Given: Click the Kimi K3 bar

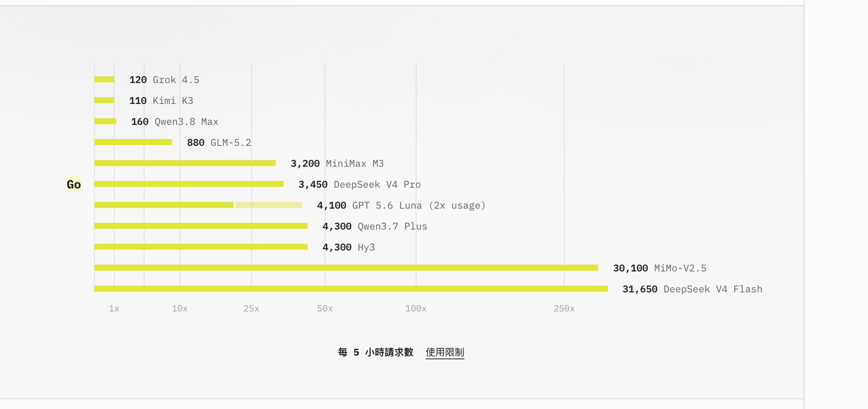Looking at the screenshot, I should (104, 100).
